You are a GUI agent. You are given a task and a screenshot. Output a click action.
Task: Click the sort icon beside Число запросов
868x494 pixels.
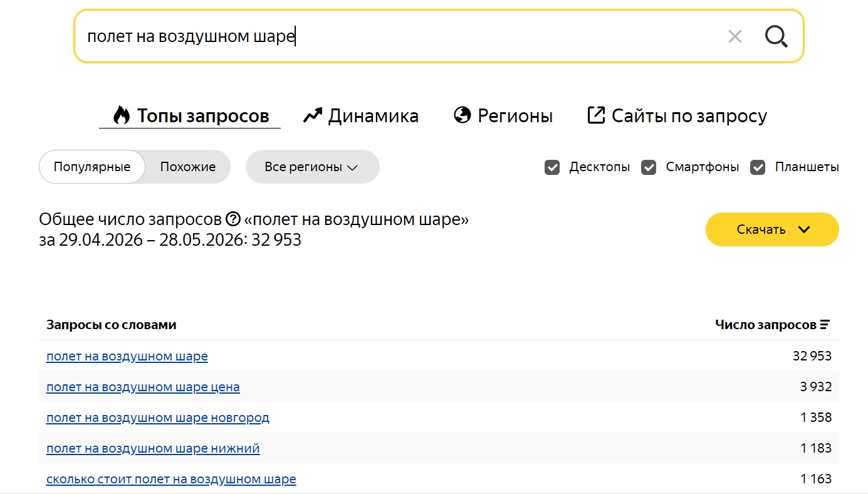coord(825,325)
